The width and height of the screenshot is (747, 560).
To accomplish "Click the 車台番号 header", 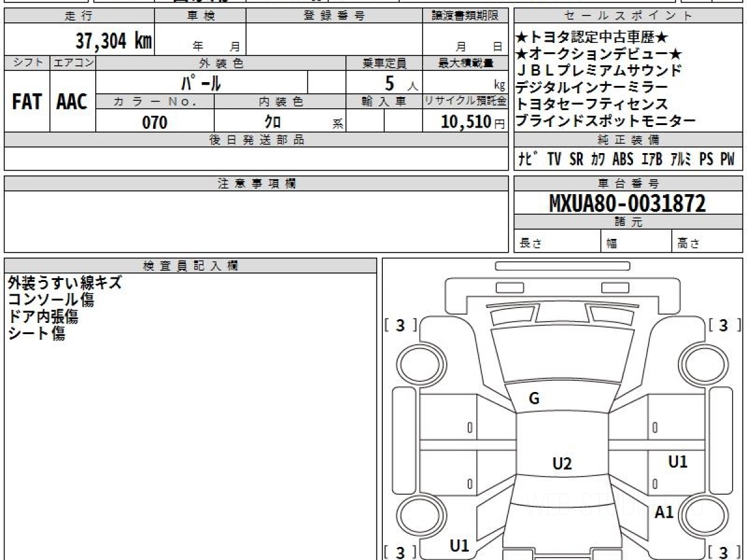I will coord(629,184).
